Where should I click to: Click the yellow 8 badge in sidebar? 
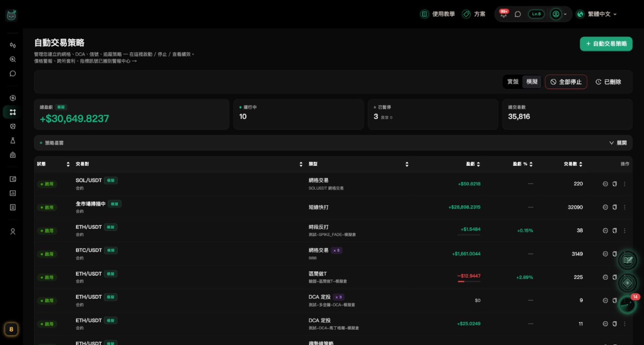tap(11, 329)
